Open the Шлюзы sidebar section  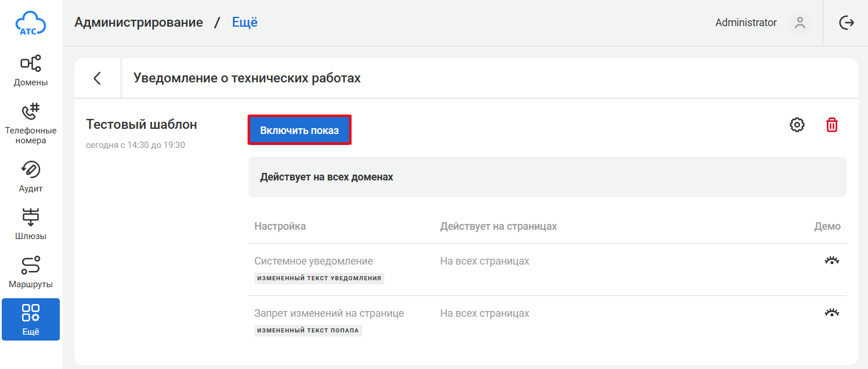tap(31, 224)
